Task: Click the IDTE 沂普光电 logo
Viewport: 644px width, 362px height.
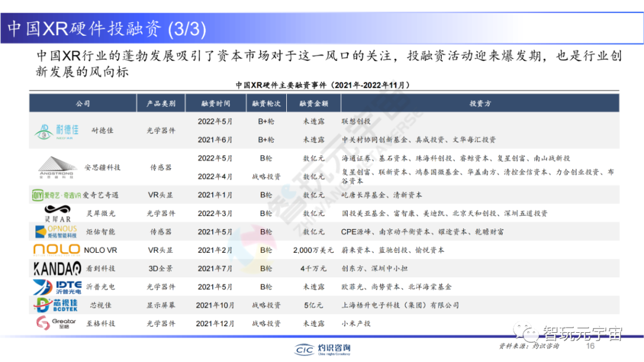Action: [57, 287]
